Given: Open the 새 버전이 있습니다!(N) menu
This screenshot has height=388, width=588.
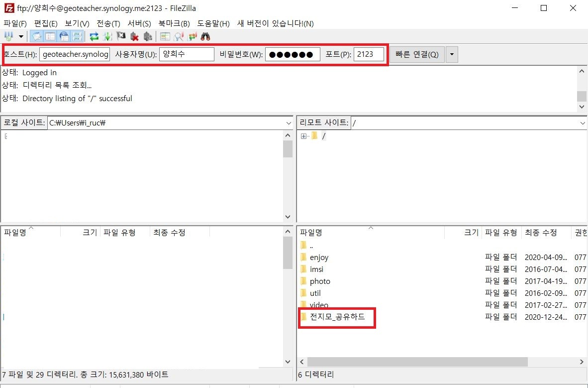Looking at the screenshot, I should (275, 23).
